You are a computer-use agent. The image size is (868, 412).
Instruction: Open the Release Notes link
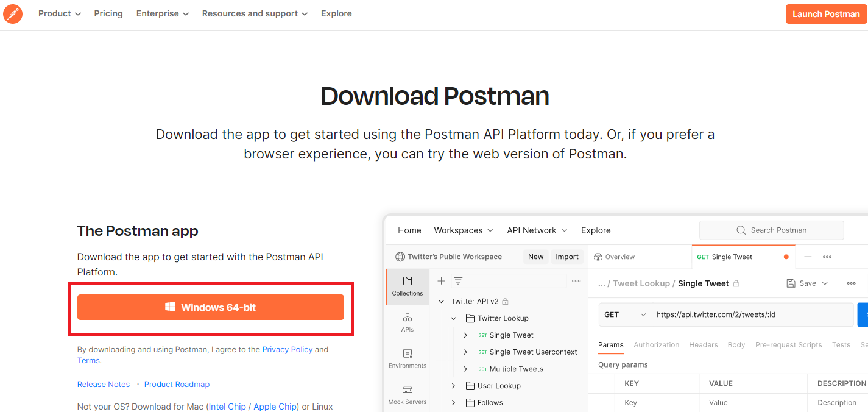tap(104, 385)
